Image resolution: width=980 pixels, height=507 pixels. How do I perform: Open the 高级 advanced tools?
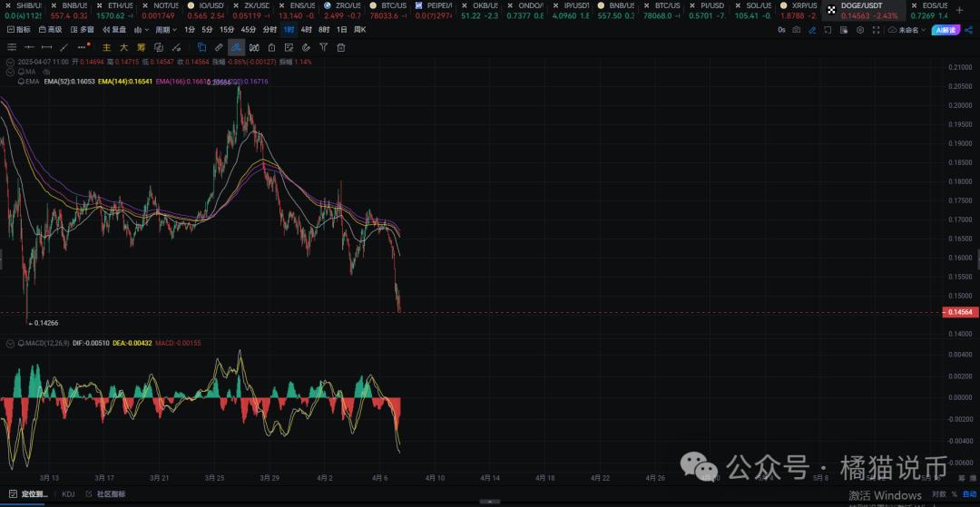point(51,29)
